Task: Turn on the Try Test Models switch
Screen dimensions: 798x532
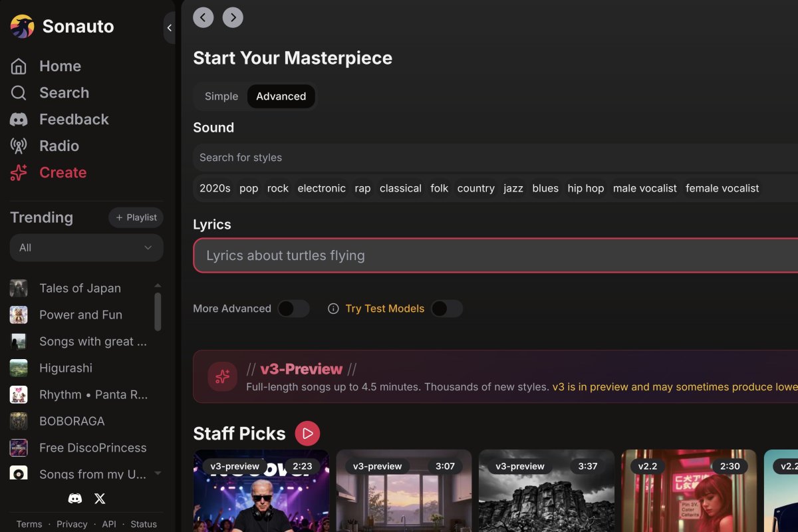Action: [x=447, y=309]
